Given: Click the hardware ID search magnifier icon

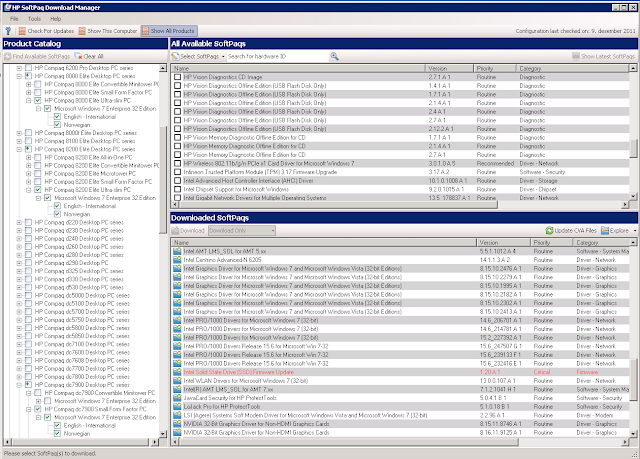Looking at the screenshot, I should (x=334, y=56).
